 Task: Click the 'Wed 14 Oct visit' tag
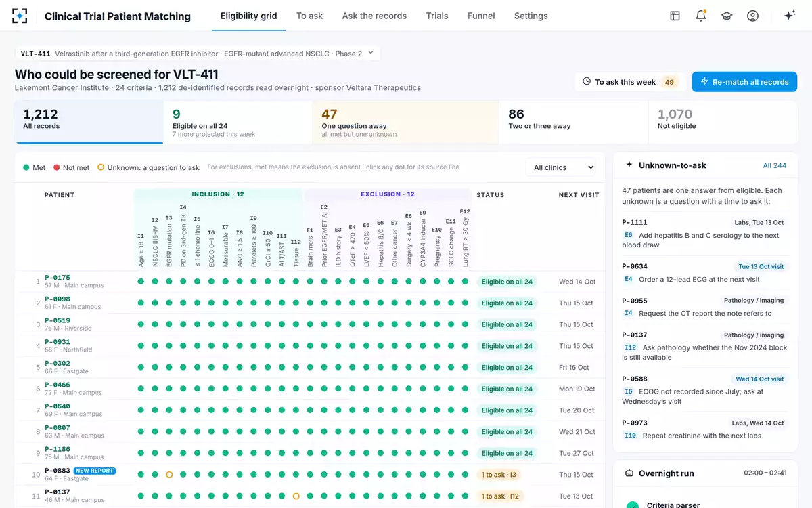pyautogui.click(x=759, y=379)
